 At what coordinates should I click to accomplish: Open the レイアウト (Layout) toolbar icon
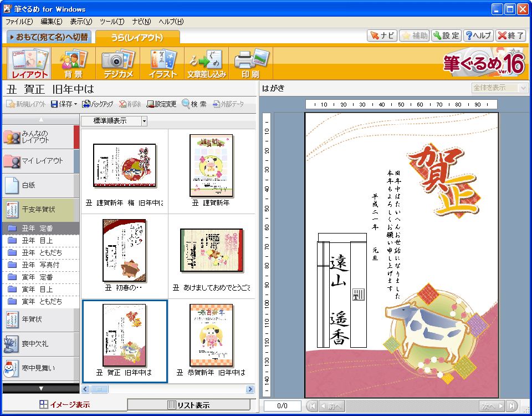point(29,63)
